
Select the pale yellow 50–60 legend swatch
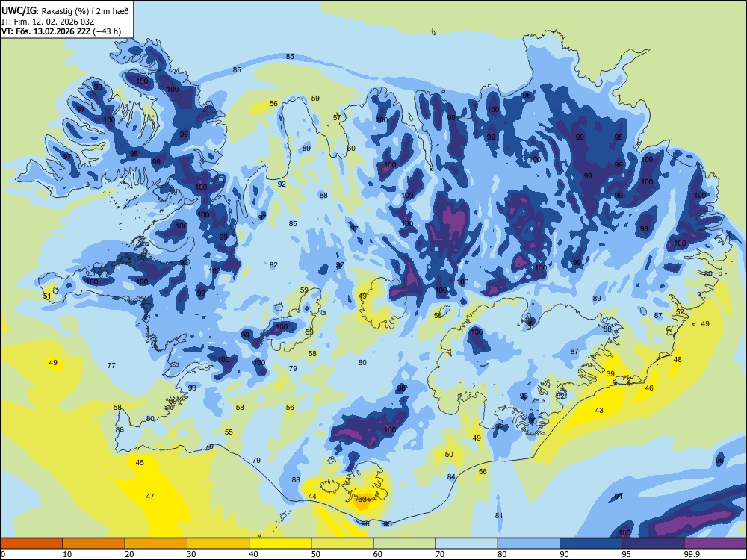coord(342,544)
